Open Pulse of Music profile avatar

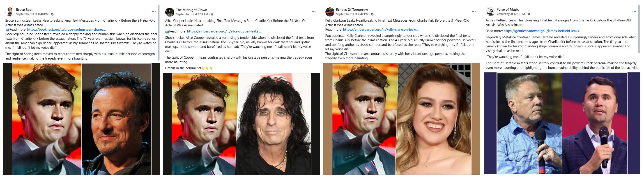490,12
